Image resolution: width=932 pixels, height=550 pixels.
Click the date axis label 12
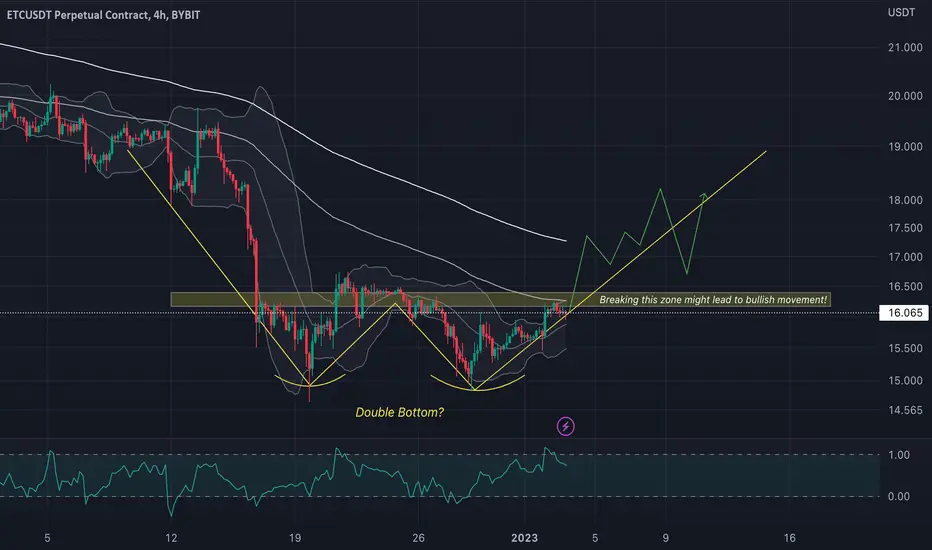tap(171, 538)
